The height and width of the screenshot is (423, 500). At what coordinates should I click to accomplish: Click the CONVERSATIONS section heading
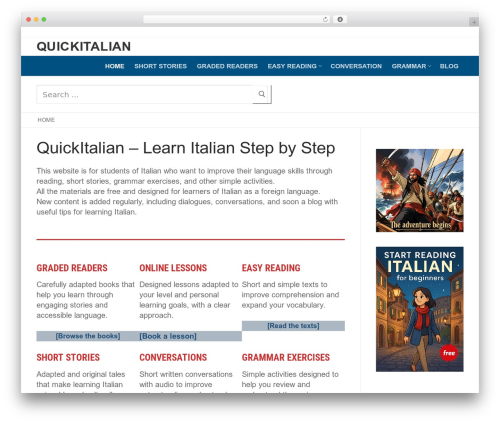173,357
